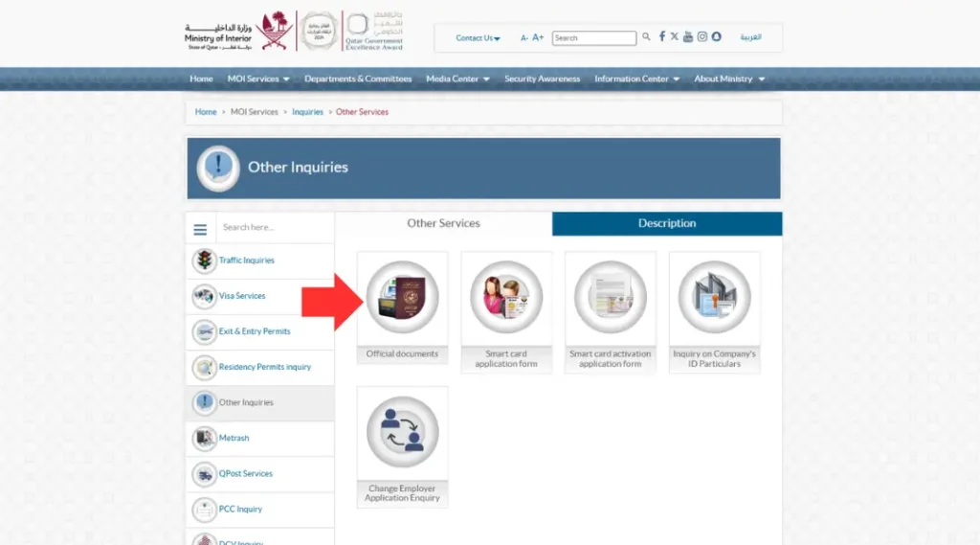
Task: Increase font size with A+ icon
Action: pyautogui.click(x=538, y=37)
